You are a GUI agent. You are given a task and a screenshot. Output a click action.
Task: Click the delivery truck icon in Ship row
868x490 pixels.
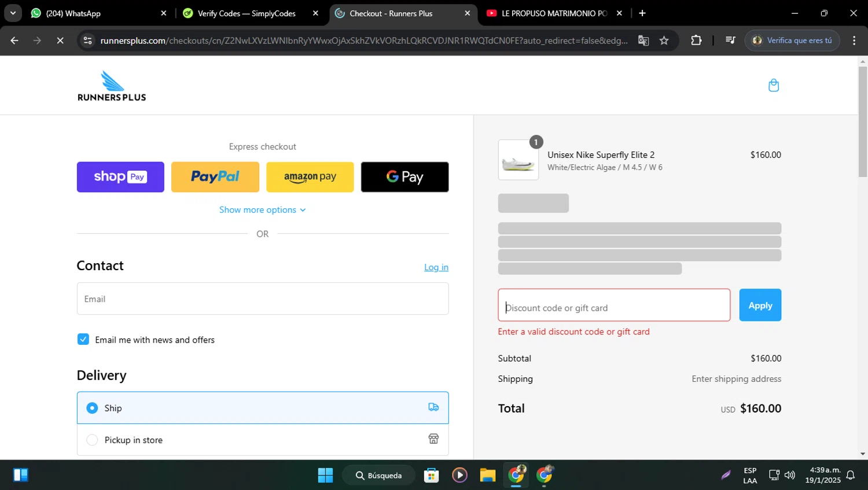pyautogui.click(x=433, y=407)
